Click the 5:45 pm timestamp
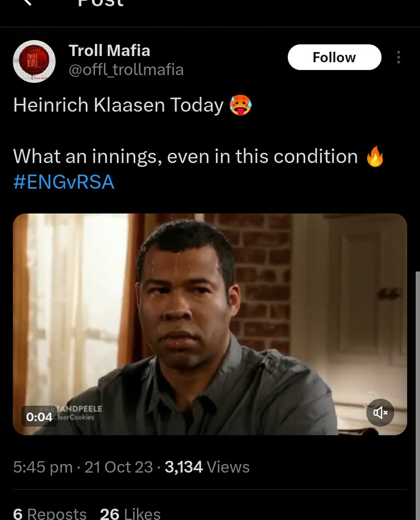This screenshot has height=520, width=420. [x=43, y=467]
